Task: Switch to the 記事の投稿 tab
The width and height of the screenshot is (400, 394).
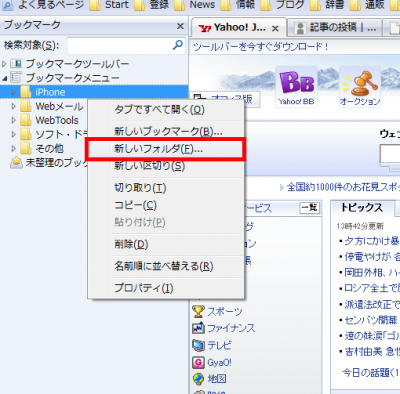Action: pos(335,28)
